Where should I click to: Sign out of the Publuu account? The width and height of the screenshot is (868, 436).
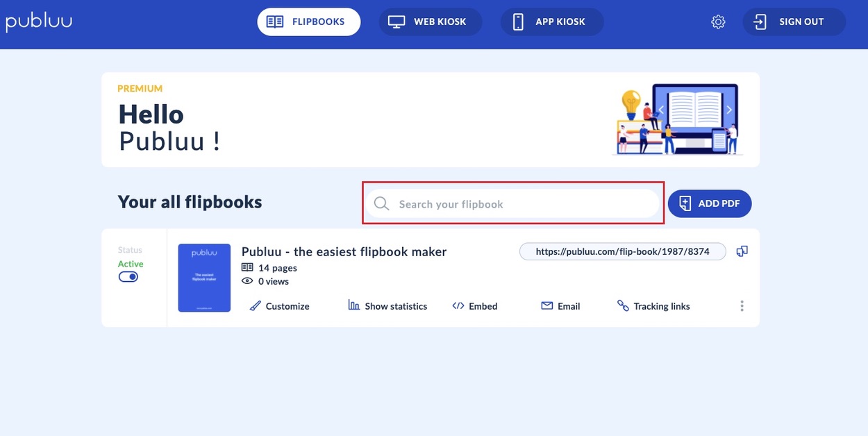[x=794, y=22]
